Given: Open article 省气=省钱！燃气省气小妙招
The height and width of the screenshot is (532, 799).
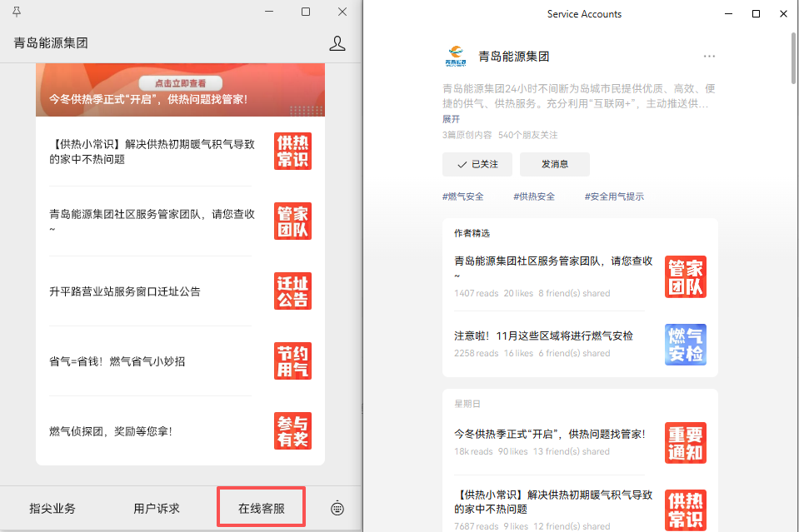Looking at the screenshot, I should [117, 361].
